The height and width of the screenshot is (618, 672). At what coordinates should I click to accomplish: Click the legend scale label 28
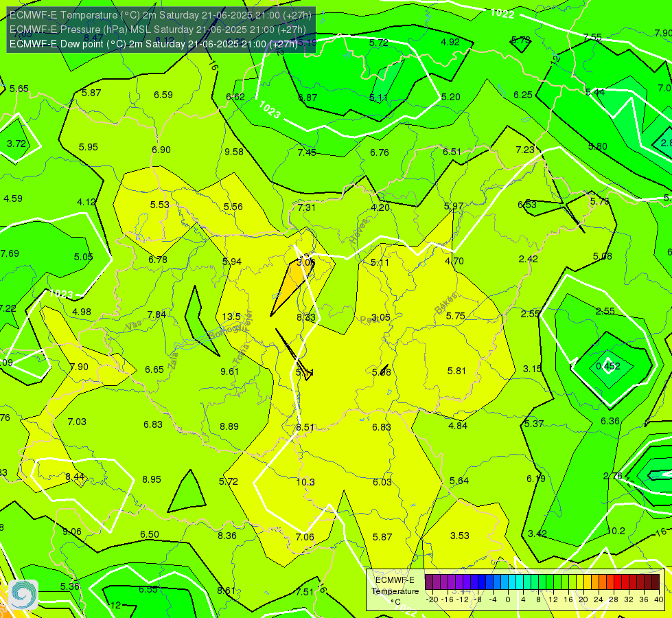pyautogui.click(x=613, y=599)
